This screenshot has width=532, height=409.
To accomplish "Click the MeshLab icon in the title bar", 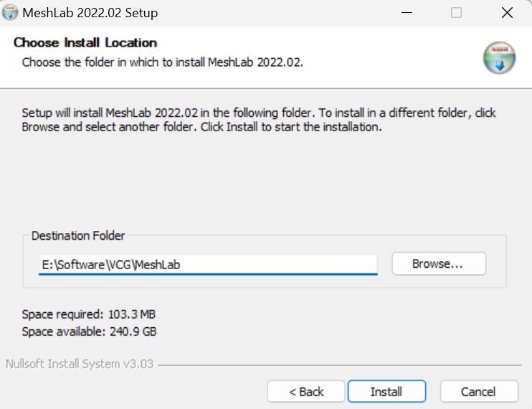I will 11,13.
